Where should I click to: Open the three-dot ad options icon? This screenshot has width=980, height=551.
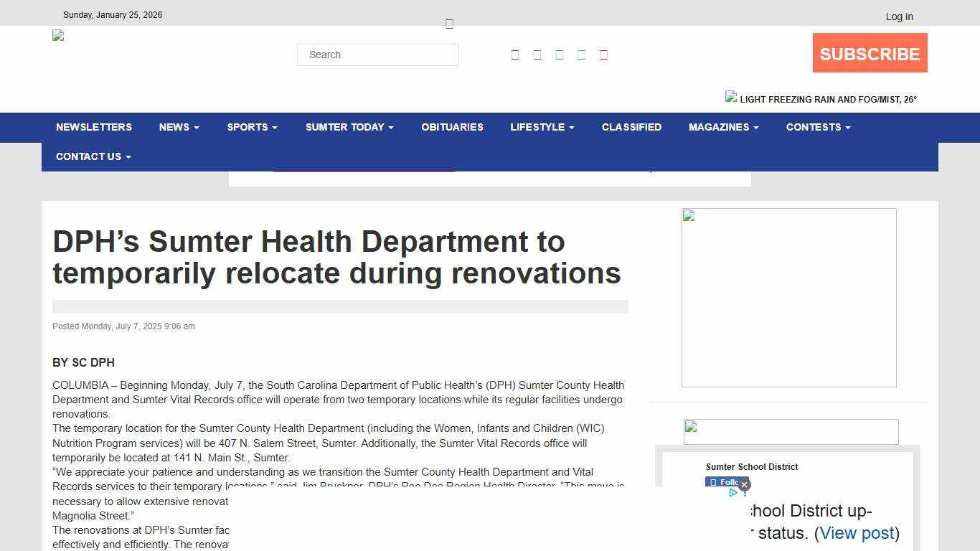click(x=745, y=494)
